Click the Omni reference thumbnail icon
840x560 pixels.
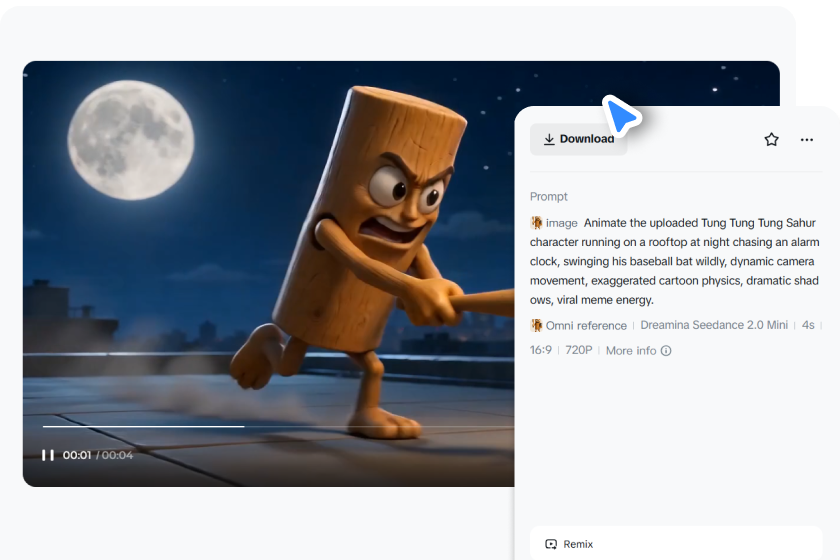536,325
